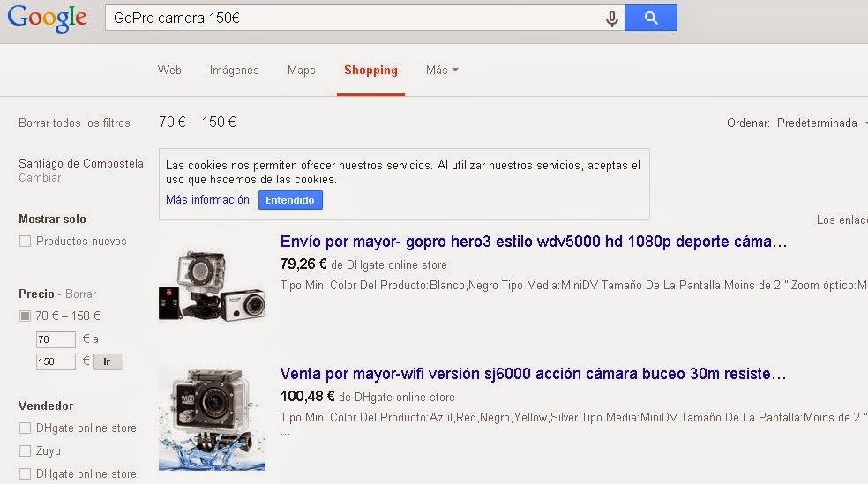Check the last DHgate online store seller

pyautogui.click(x=25, y=473)
